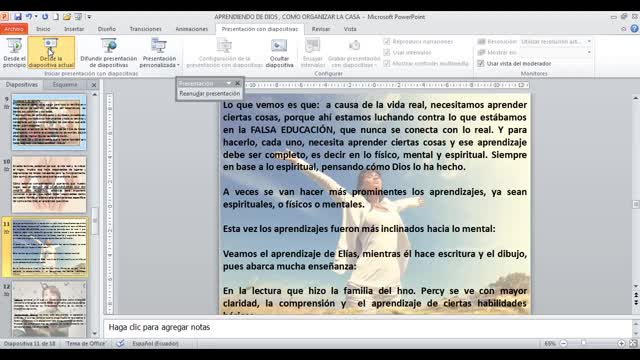Click zoom out minus button
The image size is (640, 360).
563,344
